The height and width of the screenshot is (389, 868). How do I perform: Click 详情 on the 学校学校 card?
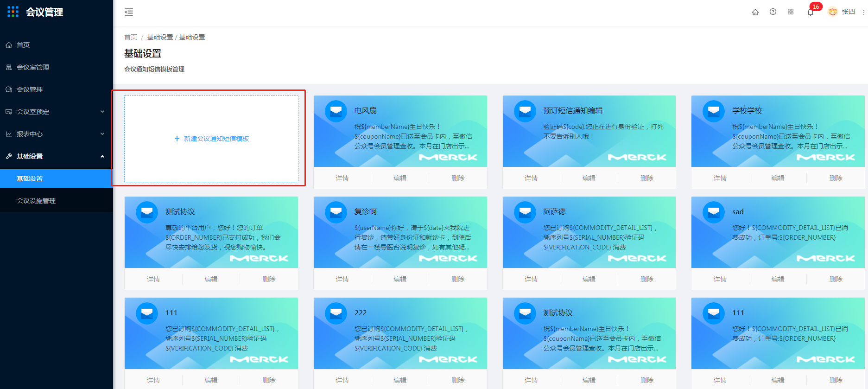tap(720, 178)
